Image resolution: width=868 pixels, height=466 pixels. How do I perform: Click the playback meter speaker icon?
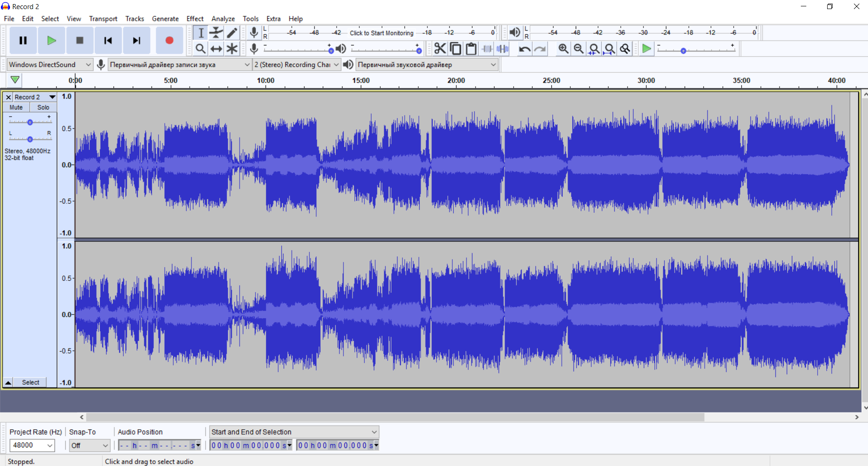tap(515, 32)
